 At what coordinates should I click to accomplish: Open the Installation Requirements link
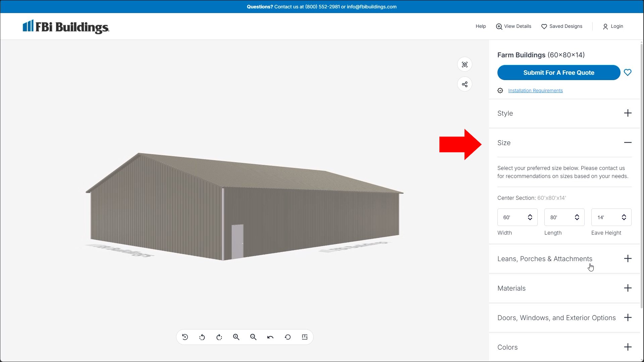click(535, 90)
